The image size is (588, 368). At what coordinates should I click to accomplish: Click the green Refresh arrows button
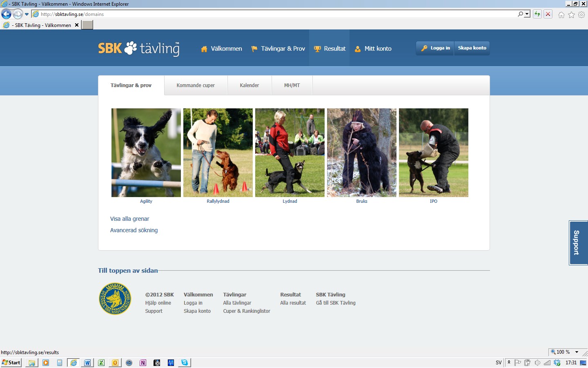[537, 14]
